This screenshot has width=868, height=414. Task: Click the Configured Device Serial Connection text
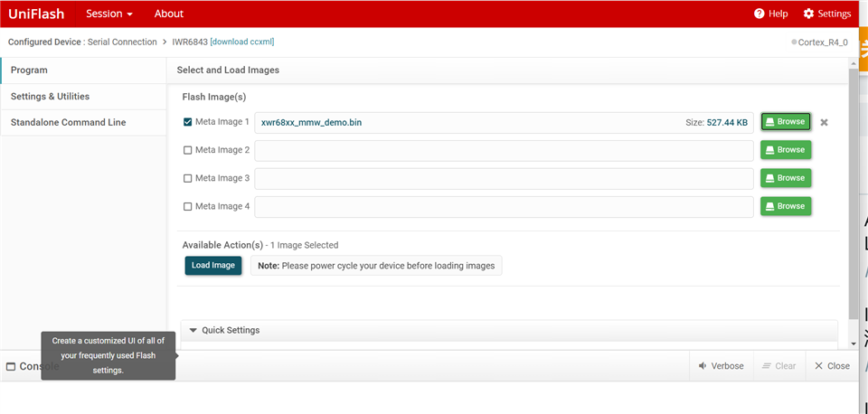tap(82, 42)
